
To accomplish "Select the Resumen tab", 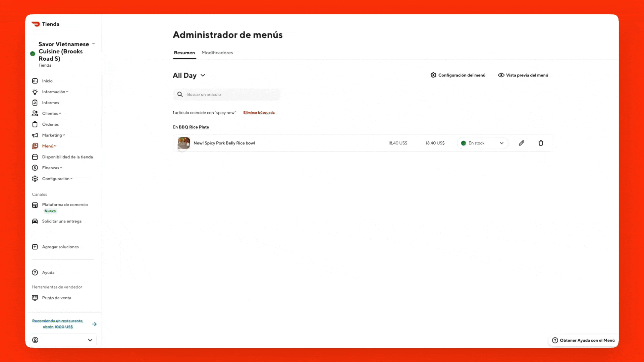I will (184, 53).
